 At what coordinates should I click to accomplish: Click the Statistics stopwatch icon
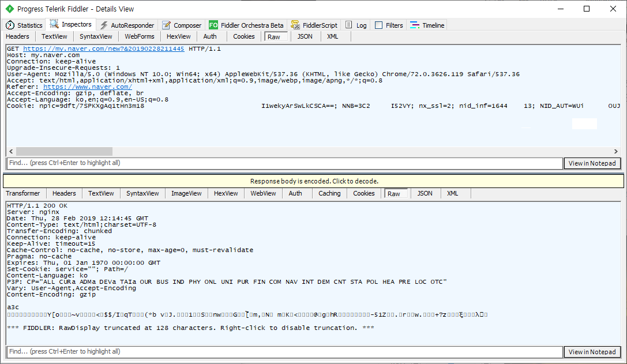coord(10,25)
